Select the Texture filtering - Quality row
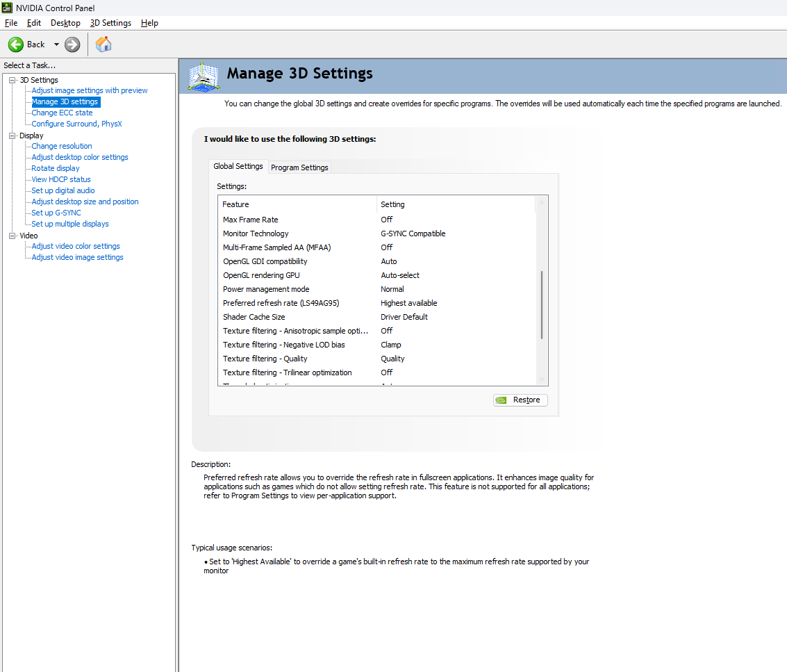787x672 pixels. click(377, 359)
